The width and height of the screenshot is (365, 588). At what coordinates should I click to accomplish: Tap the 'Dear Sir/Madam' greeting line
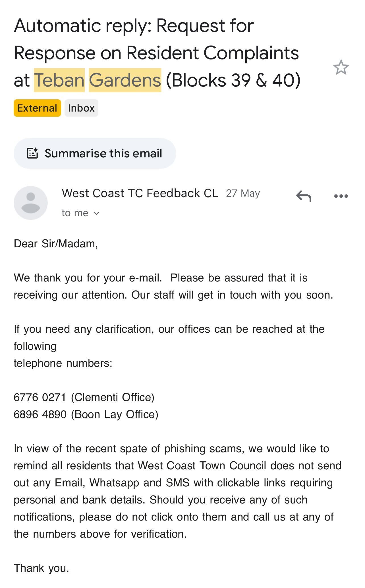pyautogui.click(x=56, y=244)
